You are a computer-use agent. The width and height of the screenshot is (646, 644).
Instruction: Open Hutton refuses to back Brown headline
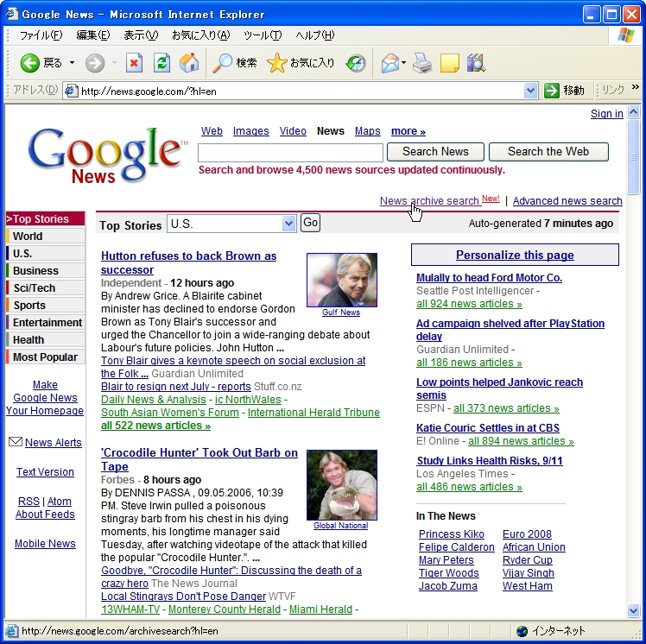[188, 262]
